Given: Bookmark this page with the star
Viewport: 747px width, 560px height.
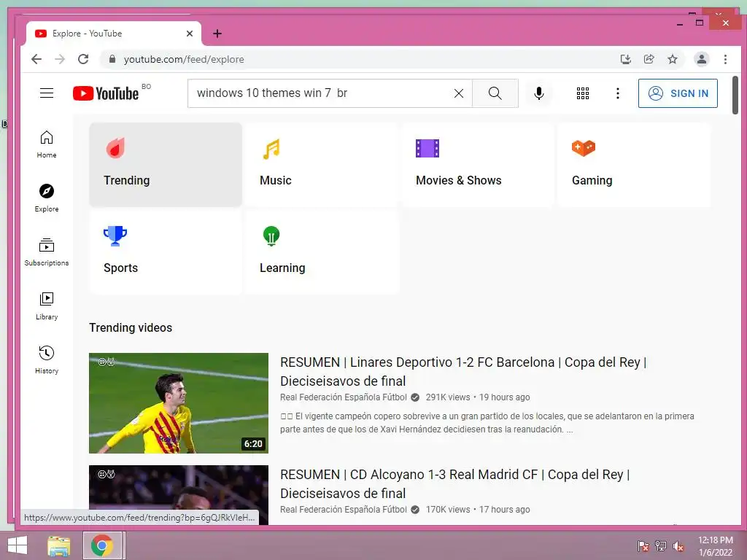Looking at the screenshot, I should (x=672, y=59).
